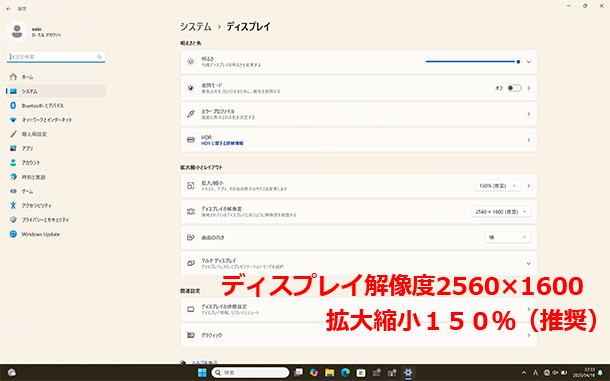Open File Explorer from the taskbar
The height and width of the screenshot is (381, 610).
point(330,373)
